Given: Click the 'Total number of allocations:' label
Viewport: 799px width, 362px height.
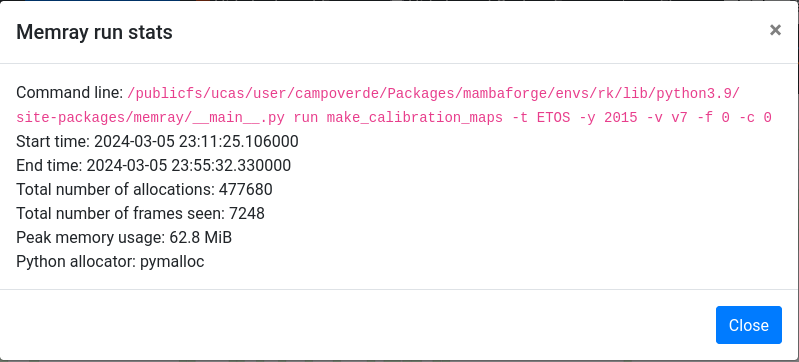Looking at the screenshot, I should (x=116, y=189).
